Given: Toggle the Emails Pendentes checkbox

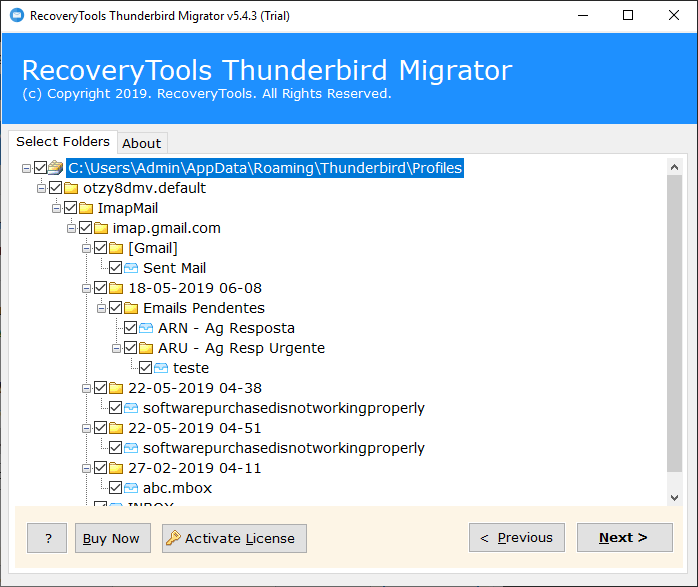Looking at the screenshot, I should click(x=116, y=308).
